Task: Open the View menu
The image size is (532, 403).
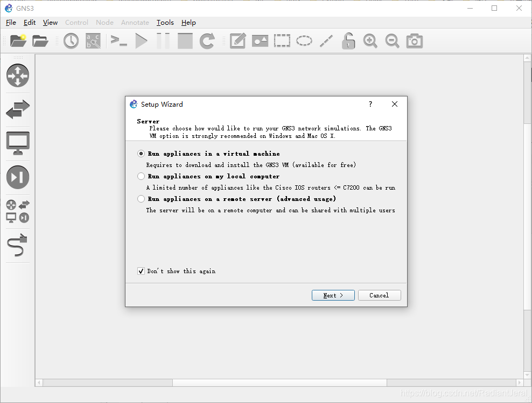Action: pyautogui.click(x=50, y=23)
